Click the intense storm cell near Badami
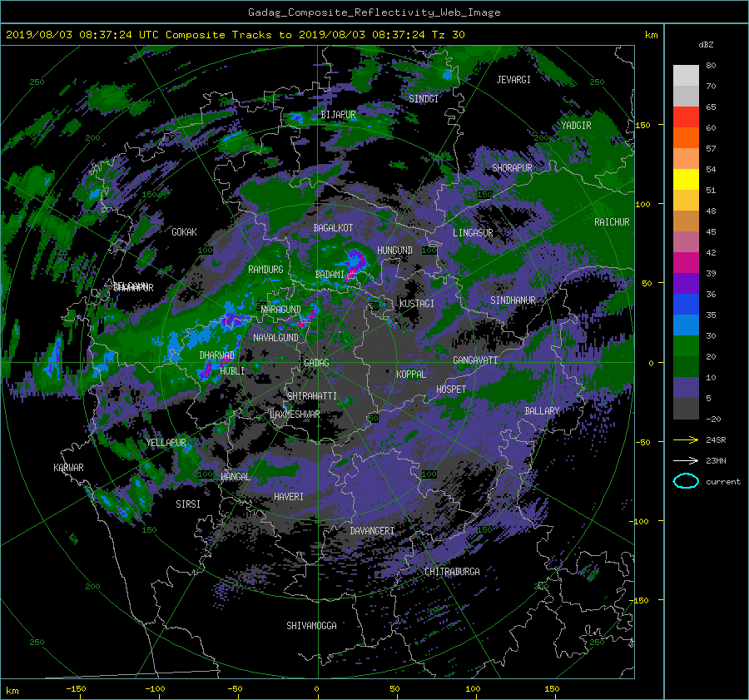The width and height of the screenshot is (749, 700). (x=355, y=263)
